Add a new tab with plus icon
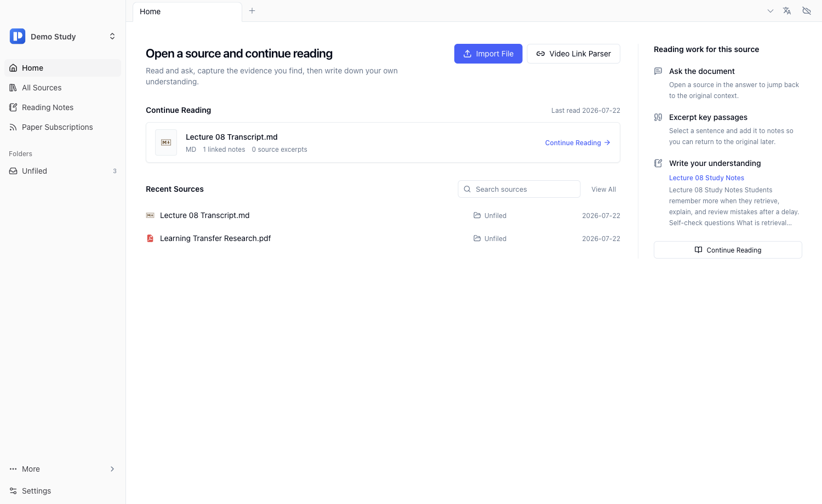Image resolution: width=822 pixels, height=504 pixels. [x=252, y=11]
